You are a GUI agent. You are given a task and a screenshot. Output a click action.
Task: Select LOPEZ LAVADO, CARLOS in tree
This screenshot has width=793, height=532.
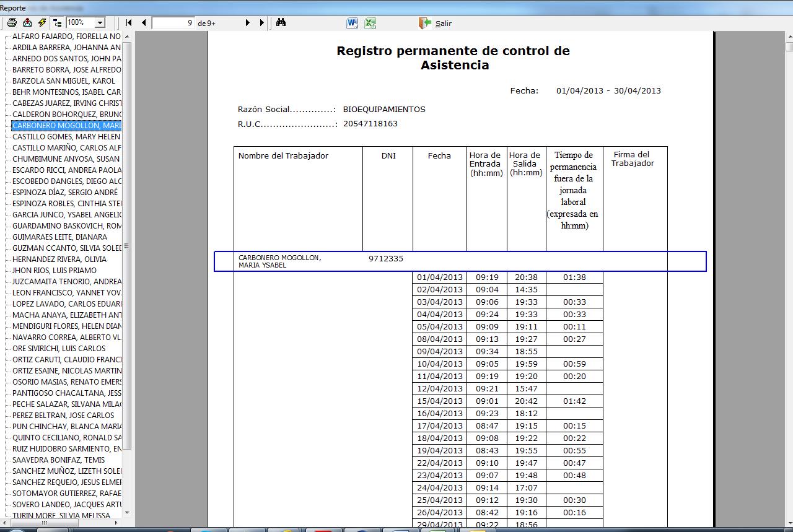coord(66,303)
